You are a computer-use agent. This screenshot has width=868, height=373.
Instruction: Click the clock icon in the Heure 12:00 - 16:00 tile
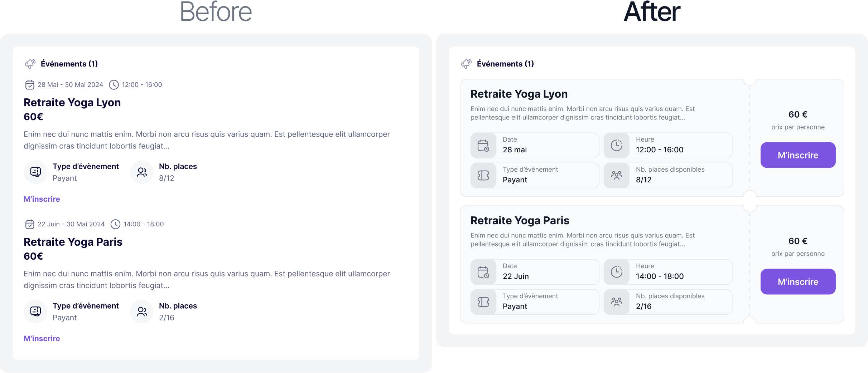click(x=616, y=146)
